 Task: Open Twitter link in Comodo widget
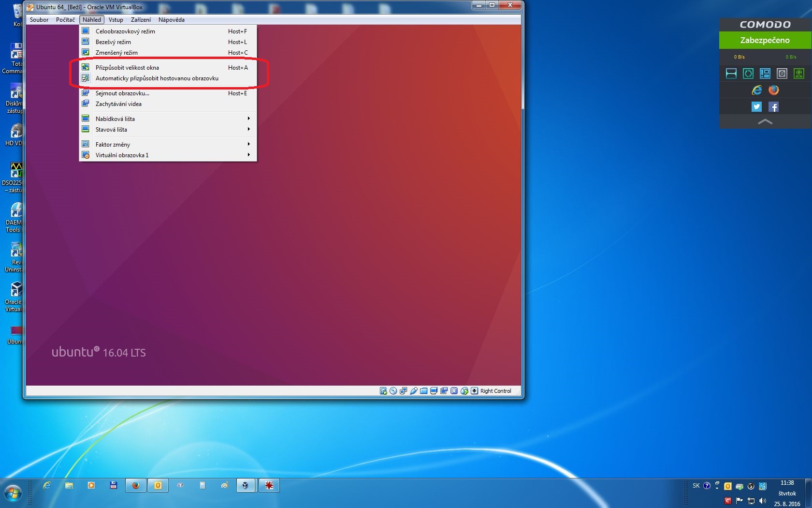click(x=757, y=107)
